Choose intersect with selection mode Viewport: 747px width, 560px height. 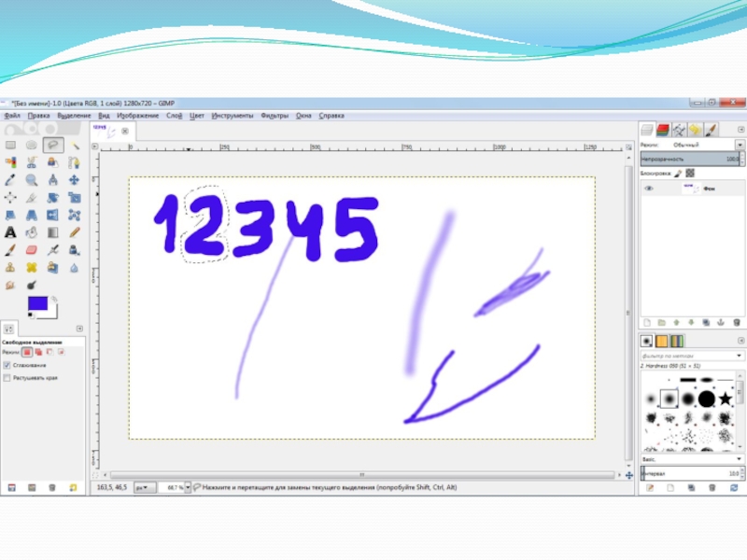tap(61, 353)
